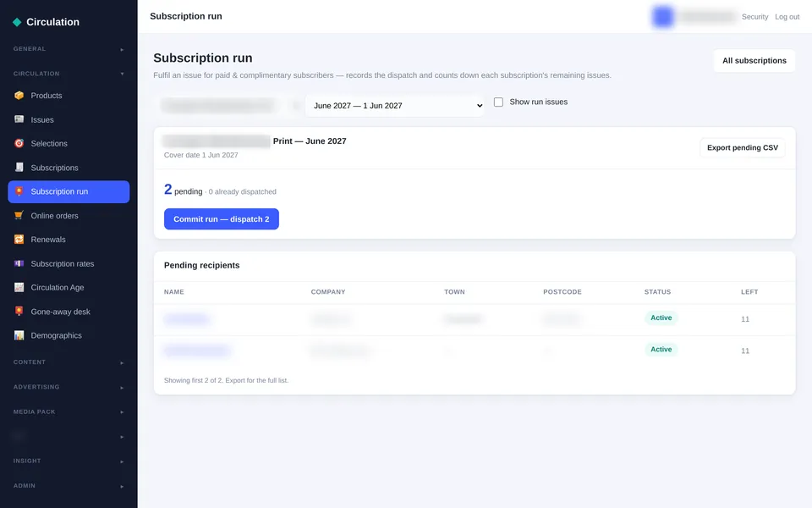Click 'Cover date 1 Jun 2027' text
Screen dimensions: 812x508
coord(201,155)
